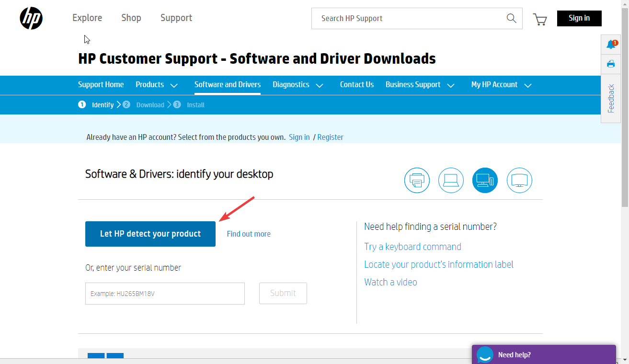Open the Shop menu
Image resolution: width=629 pixels, height=364 pixels.
131,18
